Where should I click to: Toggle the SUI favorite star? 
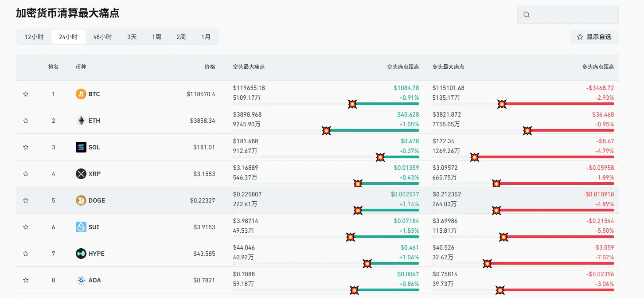[26, 227]
